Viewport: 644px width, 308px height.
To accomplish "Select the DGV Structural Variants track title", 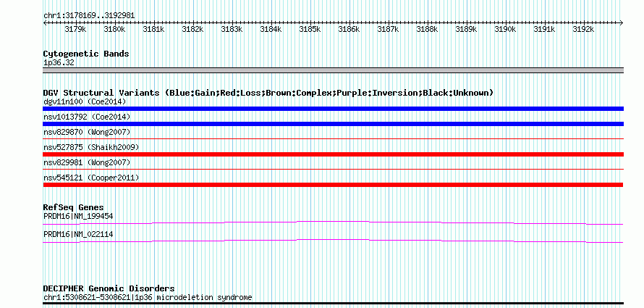I will tap(268, 93).
